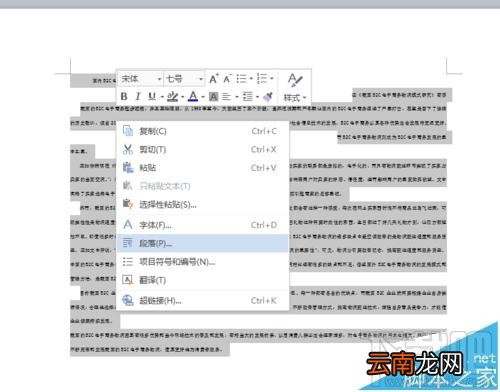Expand line spacing options arrow
The width and height of the screenshot is (500, 392).
pos(257,97)
